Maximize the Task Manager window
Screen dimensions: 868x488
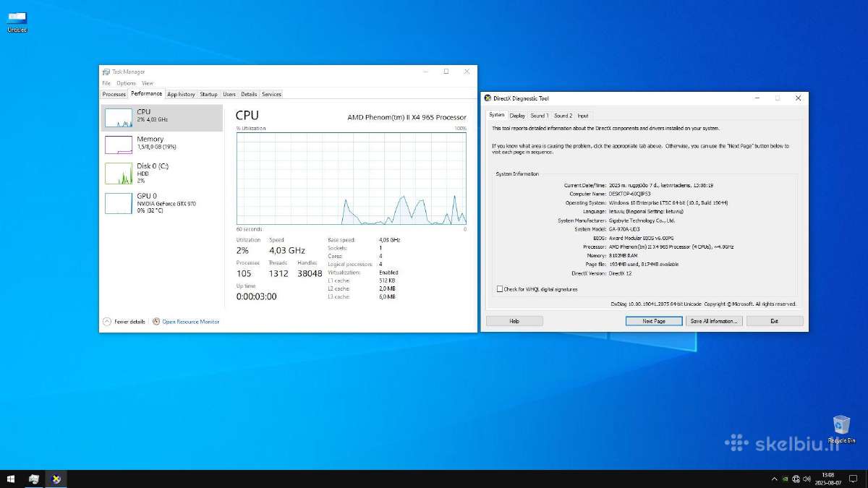click(446, 72)
